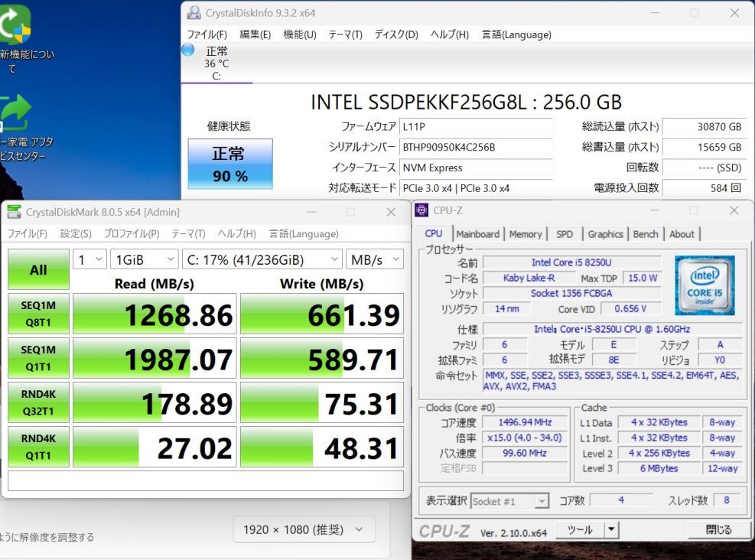Open ヘルプ(H) menu in CrystalDiskInfo
This screenshot has height=560, width=755.
(x=450, y=34)
